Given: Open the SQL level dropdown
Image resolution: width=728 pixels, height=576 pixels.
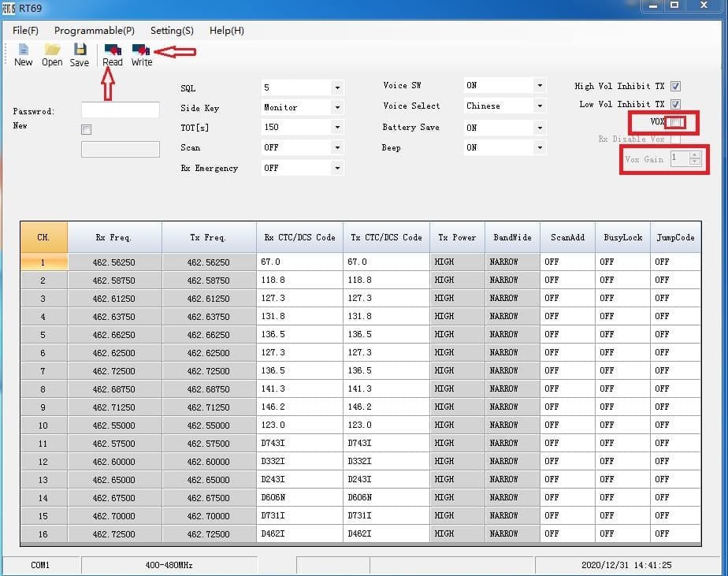Looking at the screenshot, I should click(x=337, y=87).
